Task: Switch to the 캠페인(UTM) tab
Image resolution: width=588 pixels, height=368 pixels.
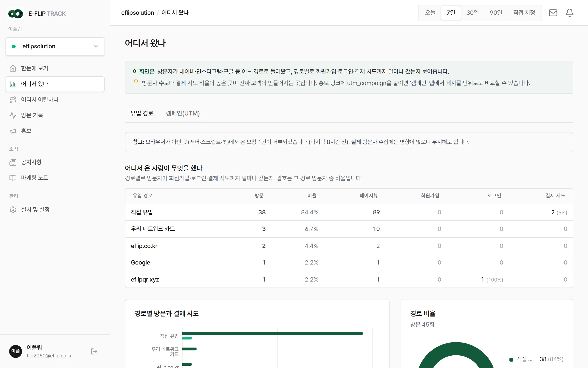Action: pyautogui.click(x=183, y=113)
